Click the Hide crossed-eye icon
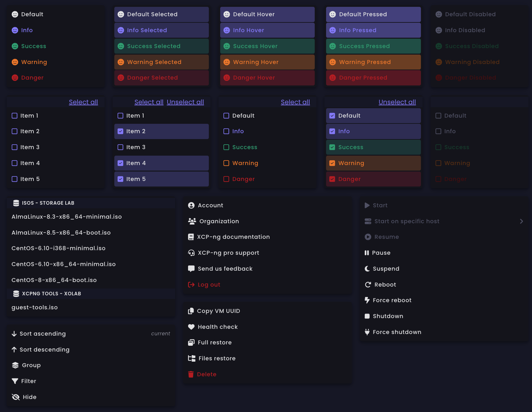 [16, 397]
